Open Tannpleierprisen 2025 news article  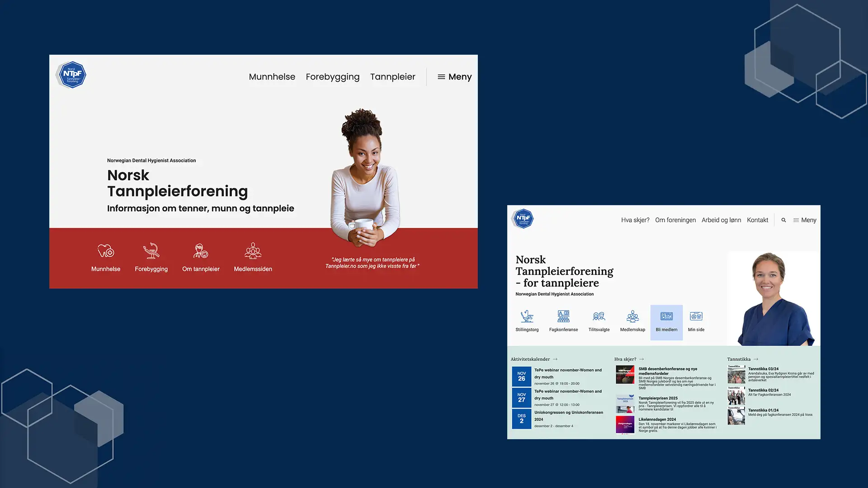[x=658, y=398]
